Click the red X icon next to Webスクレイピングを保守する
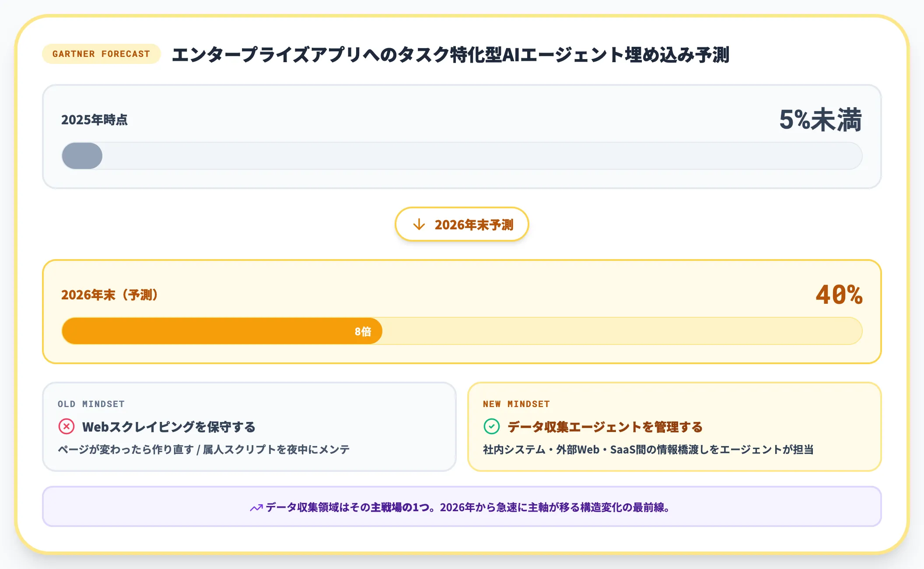The width and height of the screenshot is (924, 569). (66, 426)
